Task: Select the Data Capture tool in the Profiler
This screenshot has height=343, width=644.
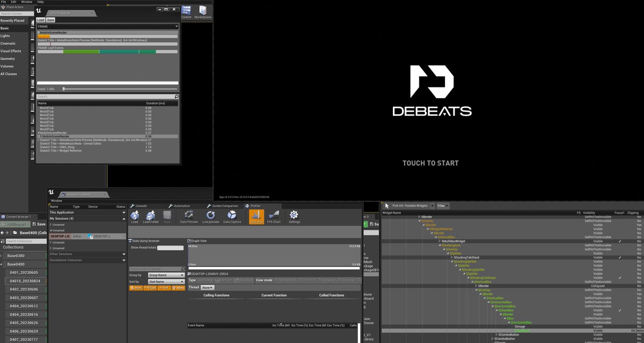Action: coord(232,215)
